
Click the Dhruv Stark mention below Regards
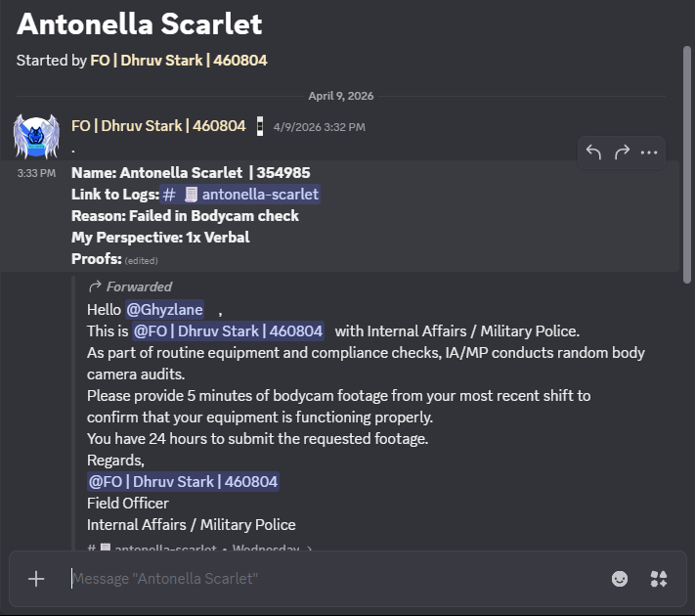click(x=183, y=482)
